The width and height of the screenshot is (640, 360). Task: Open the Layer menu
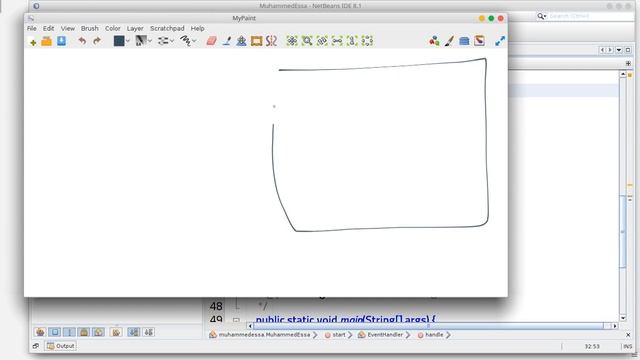[135, 29]
